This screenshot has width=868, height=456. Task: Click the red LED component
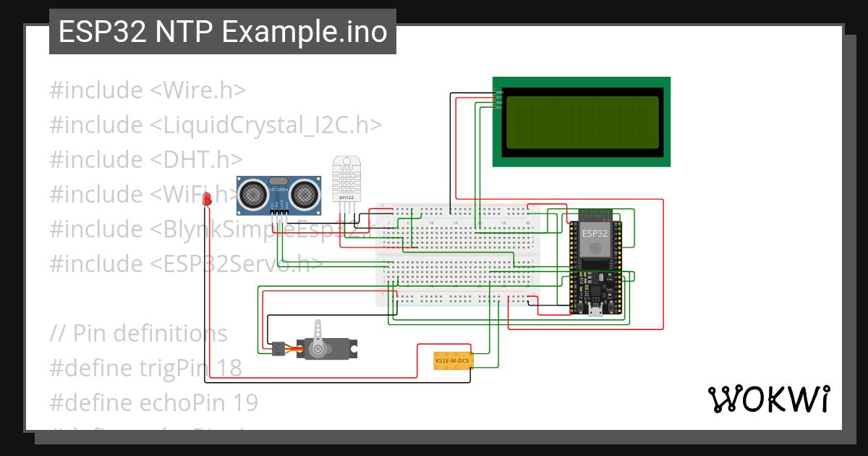208,199
